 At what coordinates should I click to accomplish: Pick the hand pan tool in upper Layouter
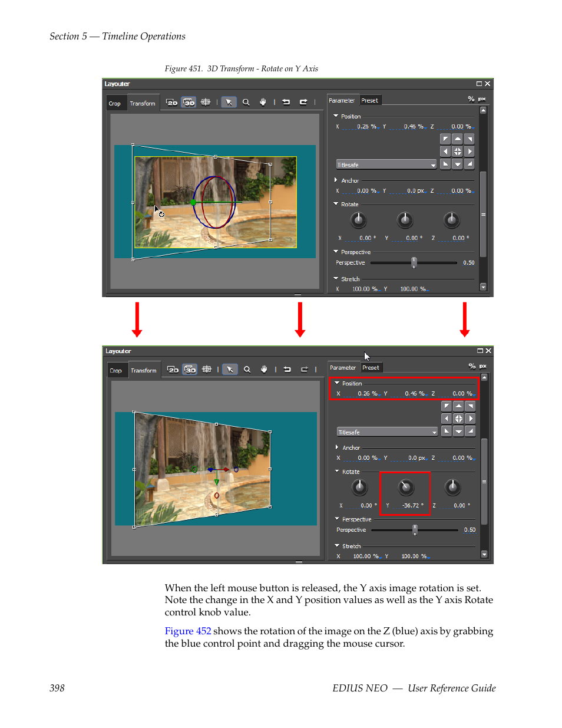(263, 102)
